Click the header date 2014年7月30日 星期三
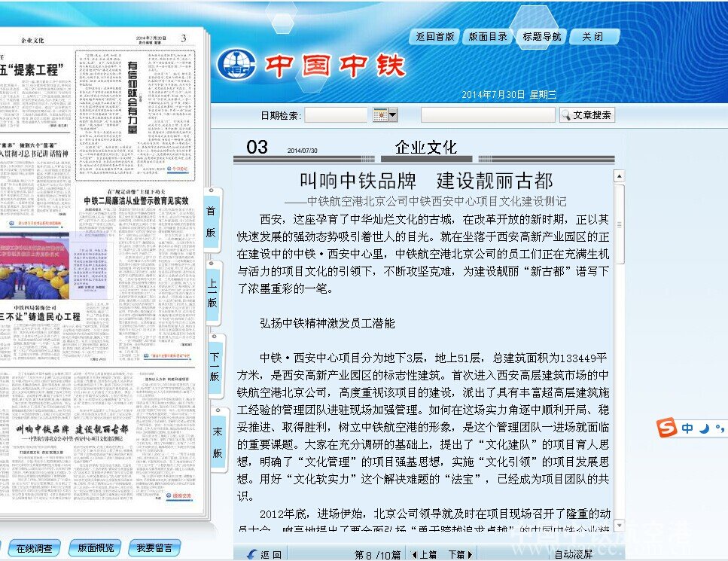 pos(510,95)
